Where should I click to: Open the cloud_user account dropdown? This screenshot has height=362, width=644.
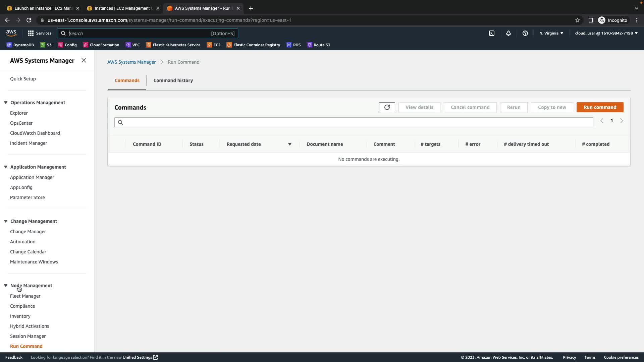606,33
